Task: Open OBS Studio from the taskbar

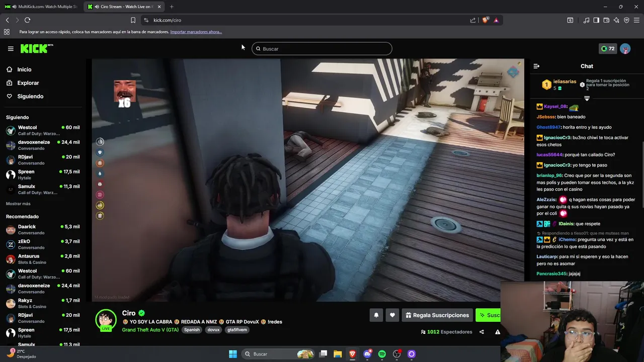Action: 396,354
